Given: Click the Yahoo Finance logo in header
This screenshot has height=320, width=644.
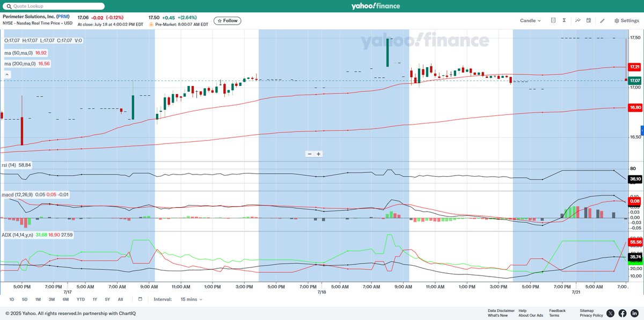Looking at the screenshot, I should tap(377, 6).
